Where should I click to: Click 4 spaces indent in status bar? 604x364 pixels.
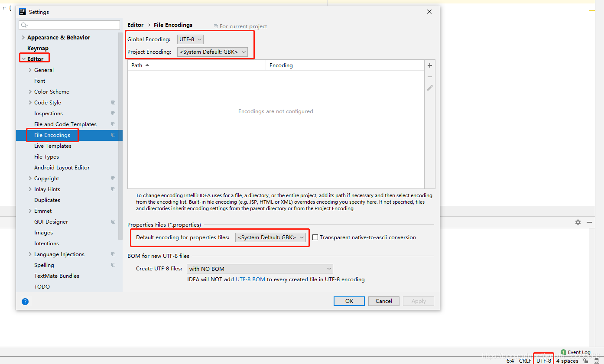567,361
